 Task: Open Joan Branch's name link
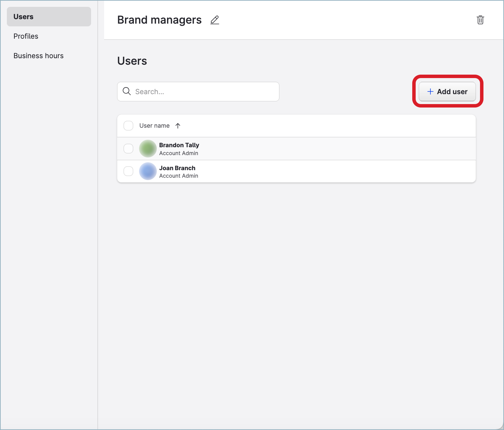[x=177, y=168]
